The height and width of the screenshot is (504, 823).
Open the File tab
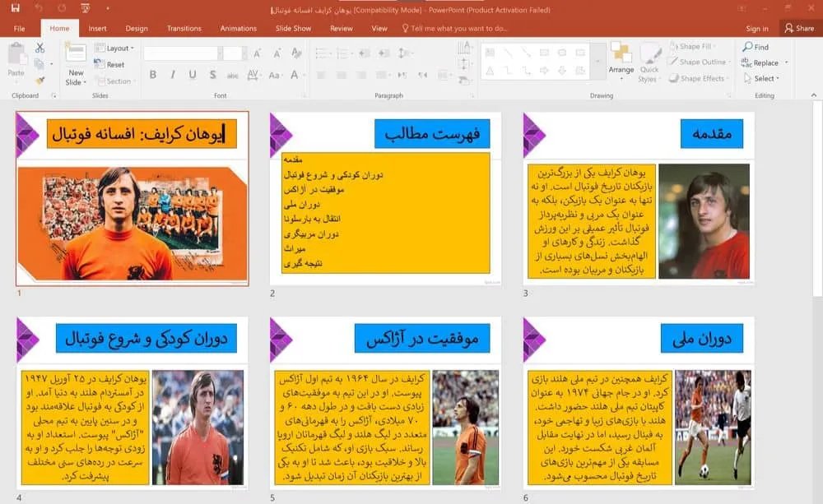click(20, 28)
